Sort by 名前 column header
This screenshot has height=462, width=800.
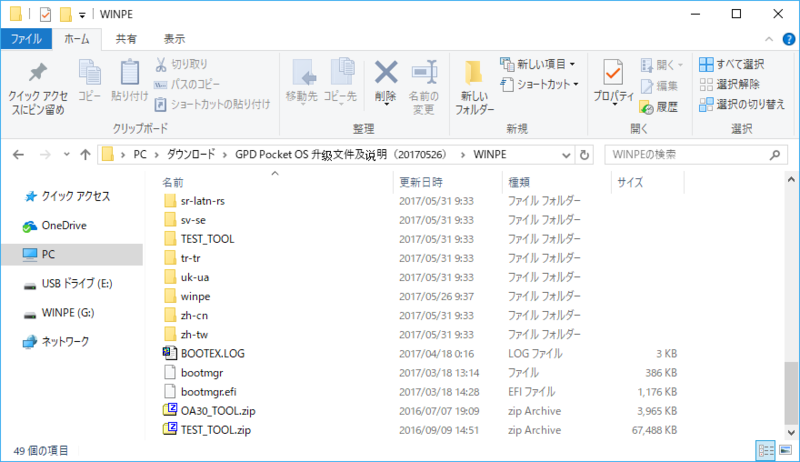pos(276,182)
